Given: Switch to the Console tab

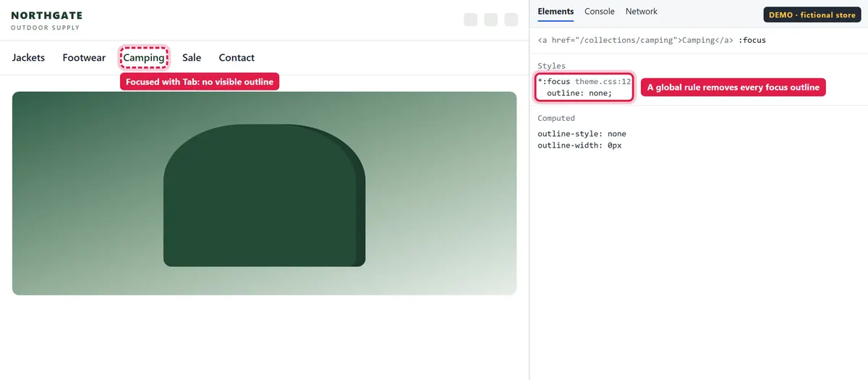Looking at the screenshot, I should click(600, 12).
